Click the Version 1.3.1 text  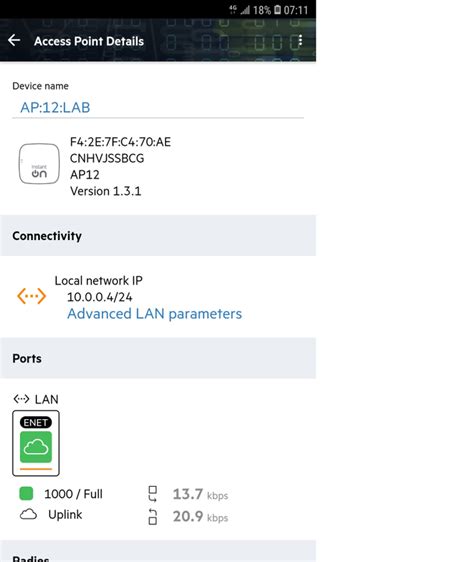106,191
